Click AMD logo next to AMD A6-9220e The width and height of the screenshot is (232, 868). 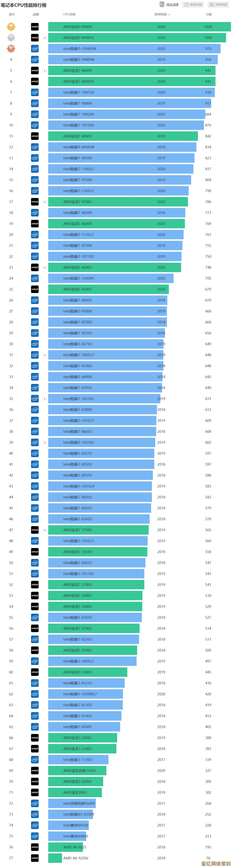click(35, 857)
